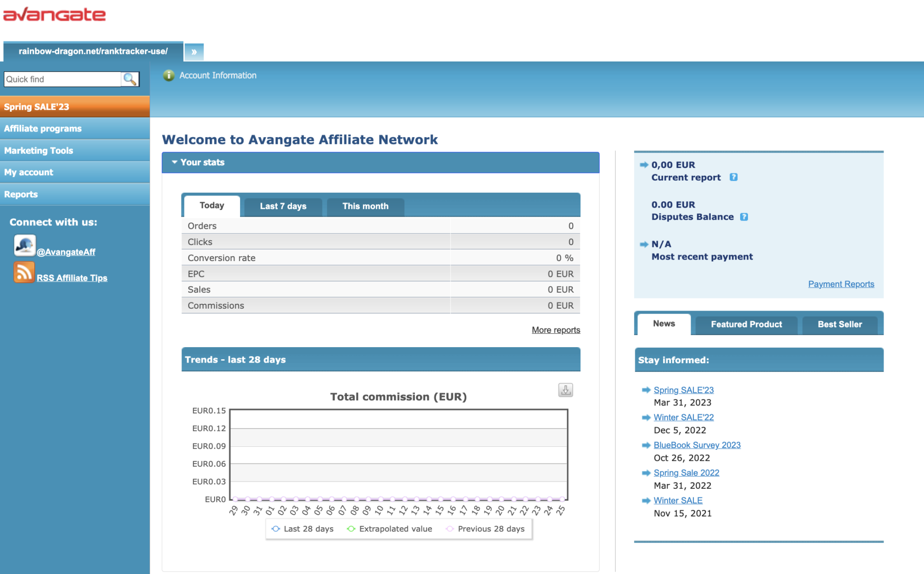Click the Quick find search magnifier icon
The width and height of the screenshot is (924, 574).
(x=129, y=79)
